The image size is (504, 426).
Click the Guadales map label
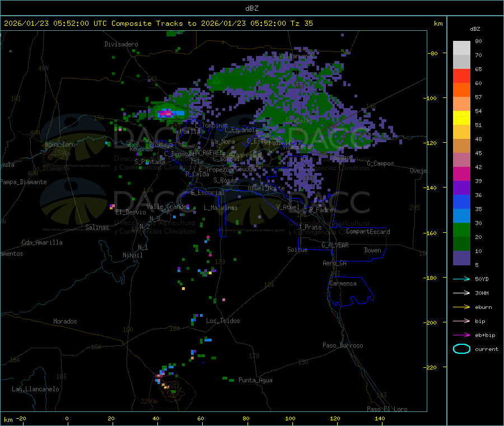(299, 120)
